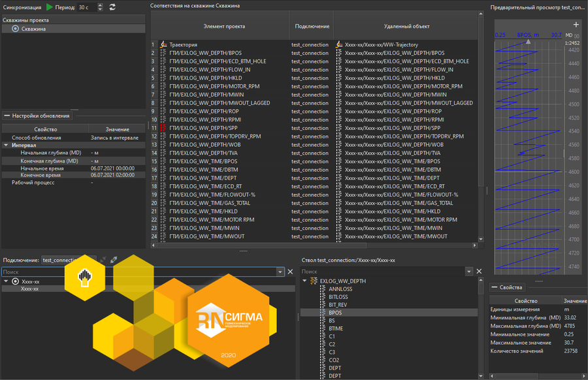Click the Элемент проекта column header

(x=225, y=27)
